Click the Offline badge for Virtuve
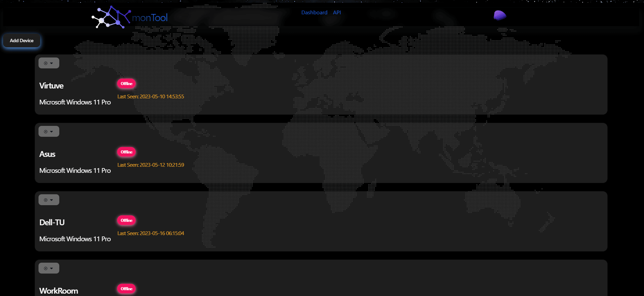The width and height of the screenshot is (644, 296). (126, 84)
